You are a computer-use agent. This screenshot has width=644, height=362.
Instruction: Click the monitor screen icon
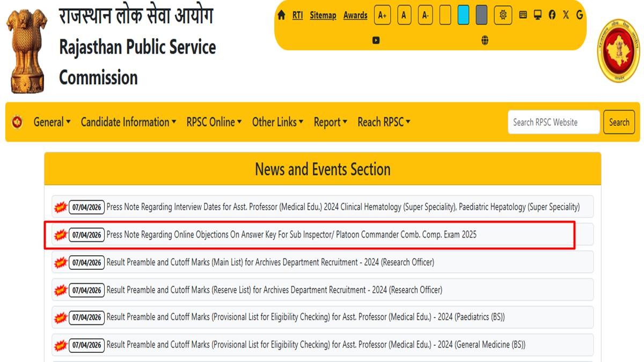tap(537, 15)
